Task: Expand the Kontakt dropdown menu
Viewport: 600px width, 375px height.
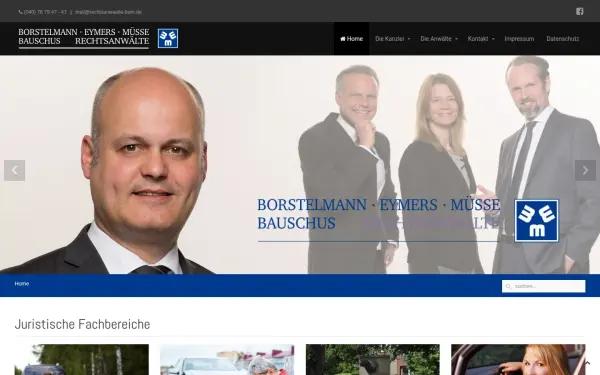Action: pyautogui.click(x=481, y=39)
